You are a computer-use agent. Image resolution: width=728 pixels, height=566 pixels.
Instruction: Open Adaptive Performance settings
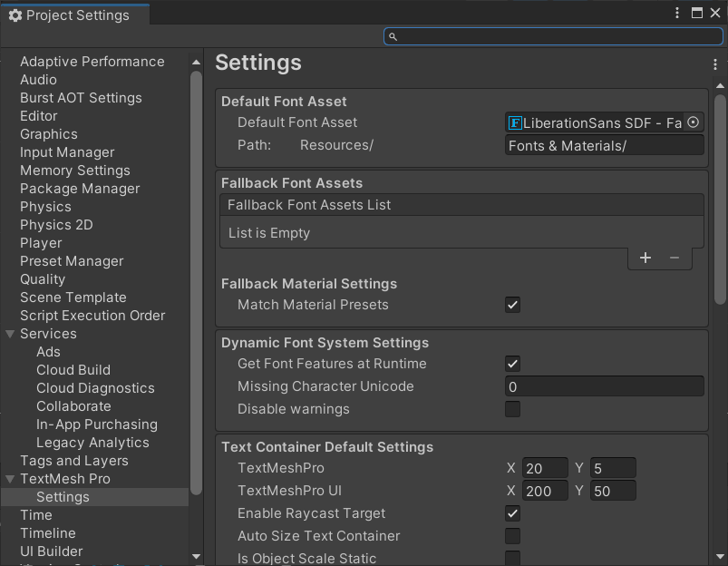tap(92, 62)
